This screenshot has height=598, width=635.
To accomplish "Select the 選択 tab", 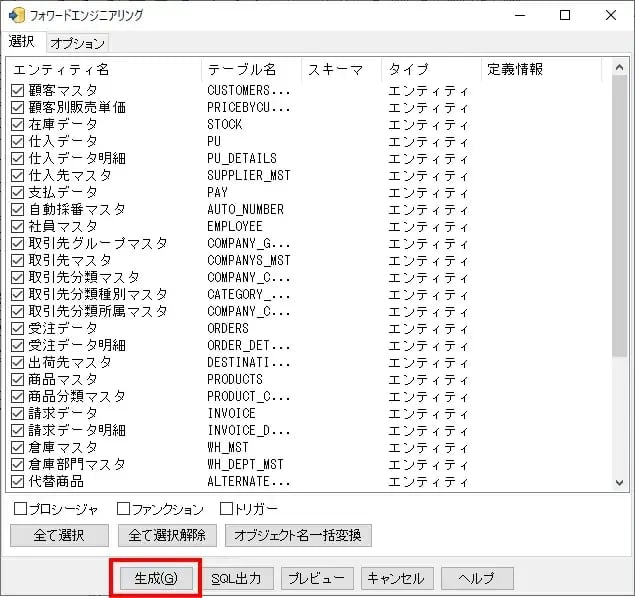I will tap(22, 42).
